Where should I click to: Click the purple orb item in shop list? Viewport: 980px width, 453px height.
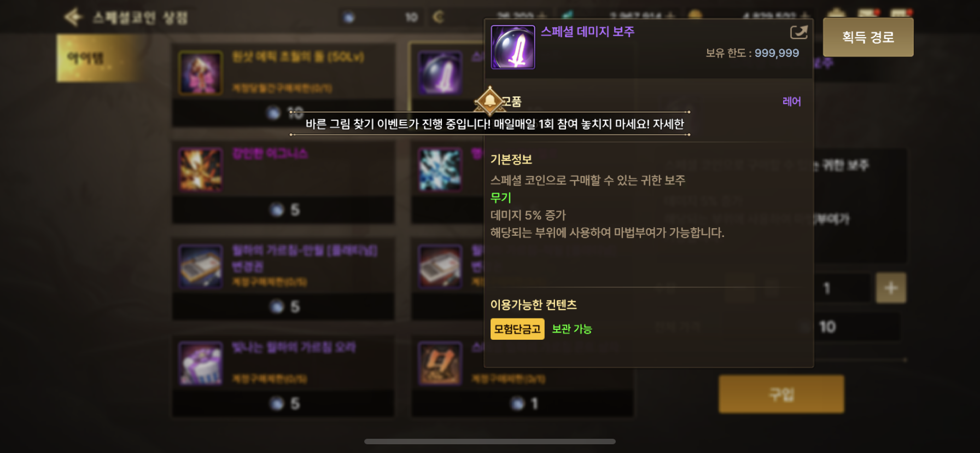pos(440,73)
